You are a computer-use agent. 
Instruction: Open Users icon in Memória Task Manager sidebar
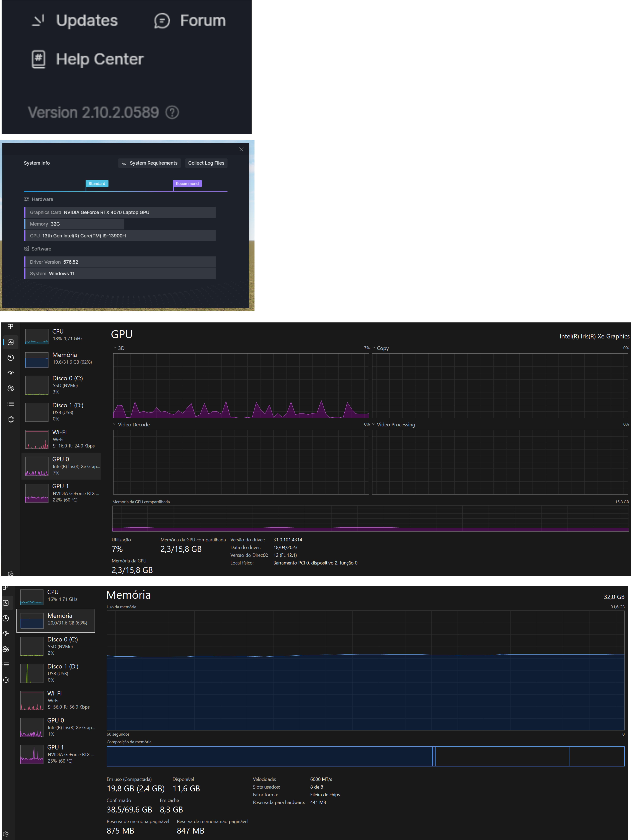[x=6, y=649]
